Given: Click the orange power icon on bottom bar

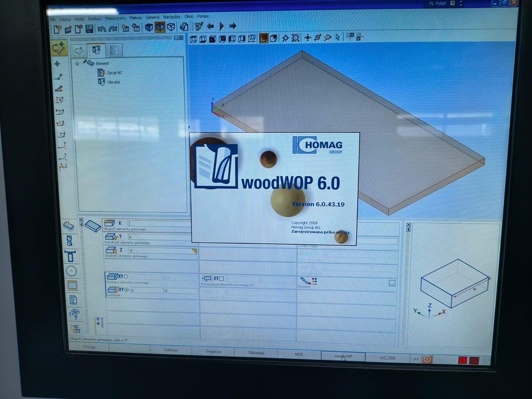Looking at the screenshot, I should coord(427,359).
